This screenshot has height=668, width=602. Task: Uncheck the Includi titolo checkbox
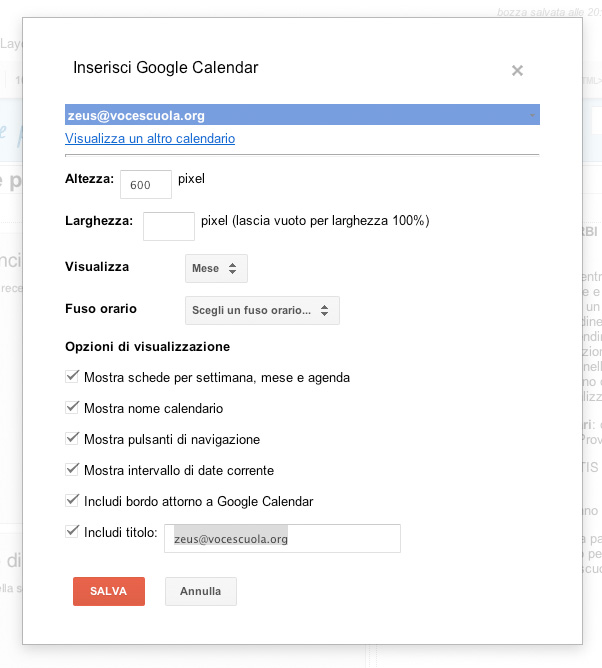click(x=72, y=532)
